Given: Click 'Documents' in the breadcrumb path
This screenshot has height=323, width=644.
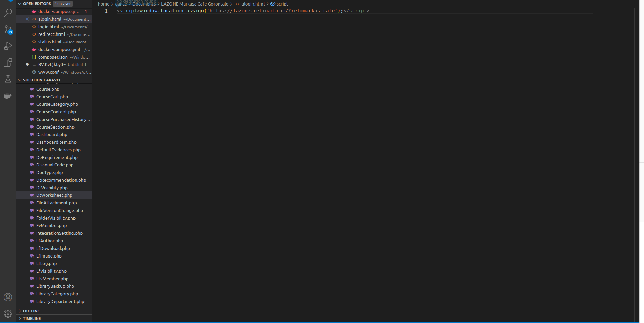Looking at the screenshot, I should (x=144, y=4).
